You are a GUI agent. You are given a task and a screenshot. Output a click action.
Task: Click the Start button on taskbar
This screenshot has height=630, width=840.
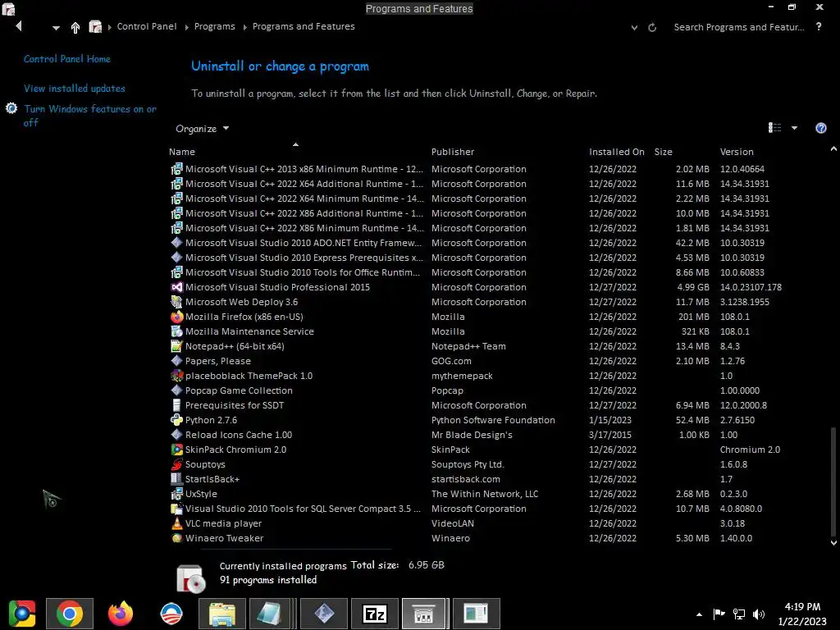click(x=22, y=614)
